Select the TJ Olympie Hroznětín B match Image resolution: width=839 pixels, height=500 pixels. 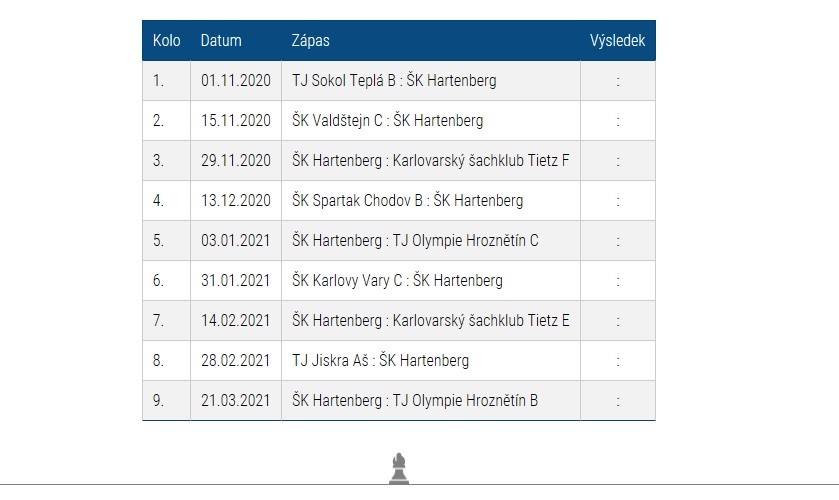[415, 401]
